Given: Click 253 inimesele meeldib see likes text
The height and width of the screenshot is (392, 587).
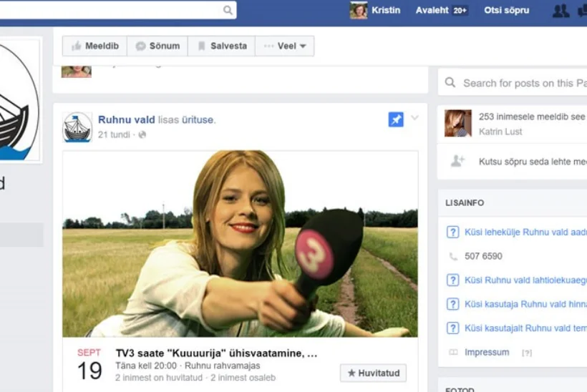Looking at the screenshot, I should 532,117.
